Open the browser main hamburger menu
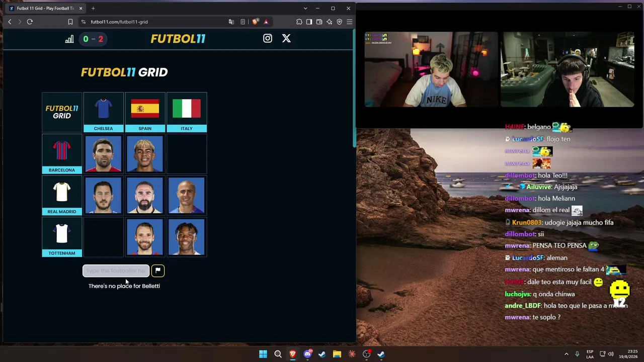This screenshot has width=644, height=362. click(350, 22)
